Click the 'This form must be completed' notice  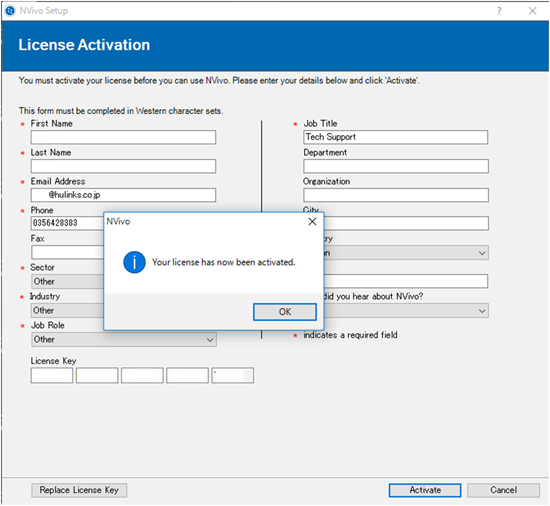pyautogui.click(x=121, y=111)
